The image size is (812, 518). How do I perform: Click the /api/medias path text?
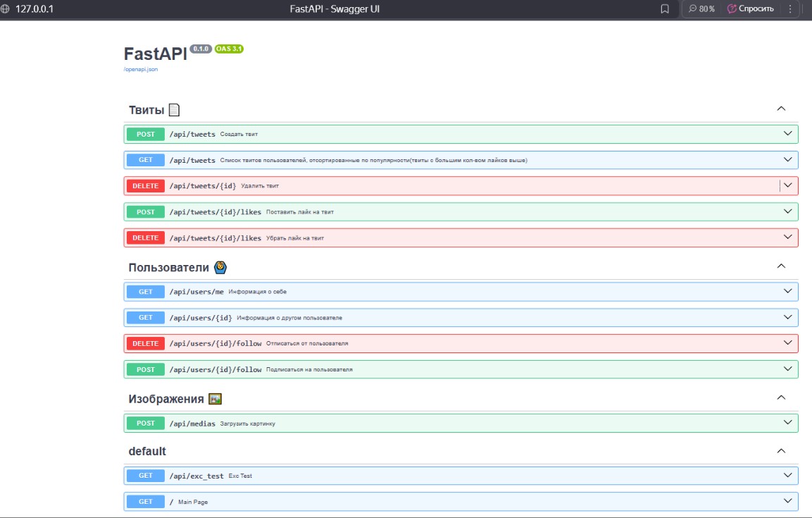click(192, 424)
